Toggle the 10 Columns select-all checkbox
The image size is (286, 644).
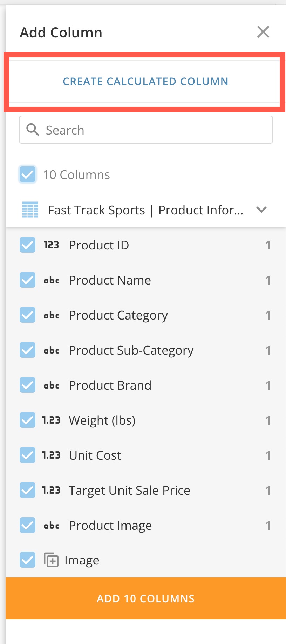pos(27,174)
